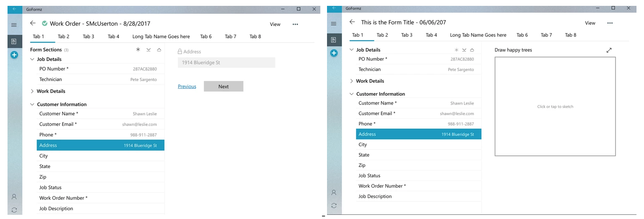Screen dimensions: 644x219
Task: Click asterisk required filter beside Form Sections
Action: pos(138,50)
